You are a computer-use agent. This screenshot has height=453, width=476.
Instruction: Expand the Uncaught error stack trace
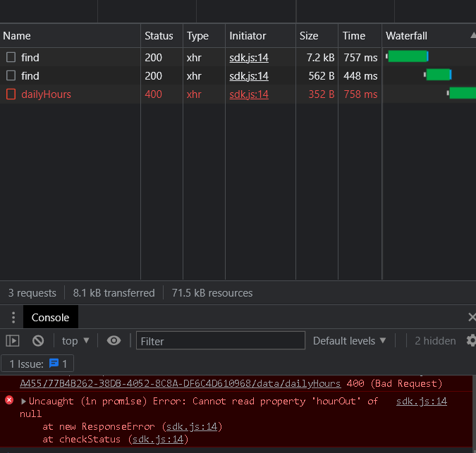pyautogui.click(x=23, y=401)
